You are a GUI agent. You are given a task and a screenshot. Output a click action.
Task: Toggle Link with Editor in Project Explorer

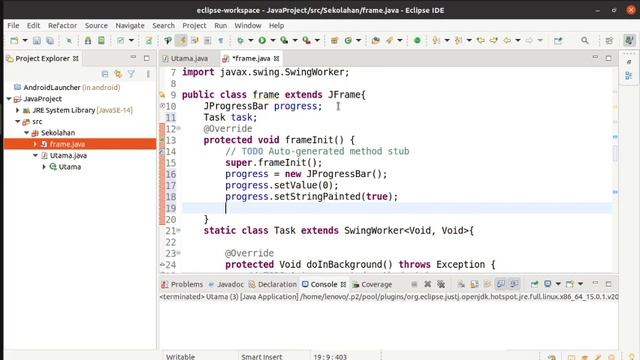point(118,74)
